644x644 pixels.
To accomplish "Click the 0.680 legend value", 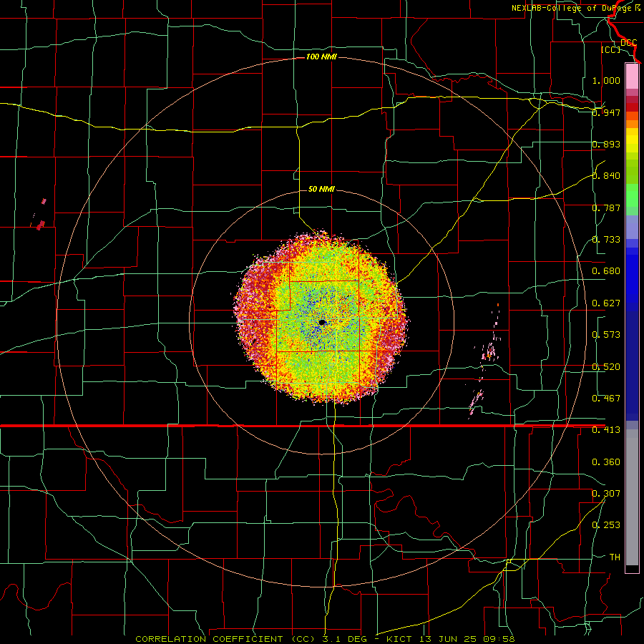I will click(606, 271).
